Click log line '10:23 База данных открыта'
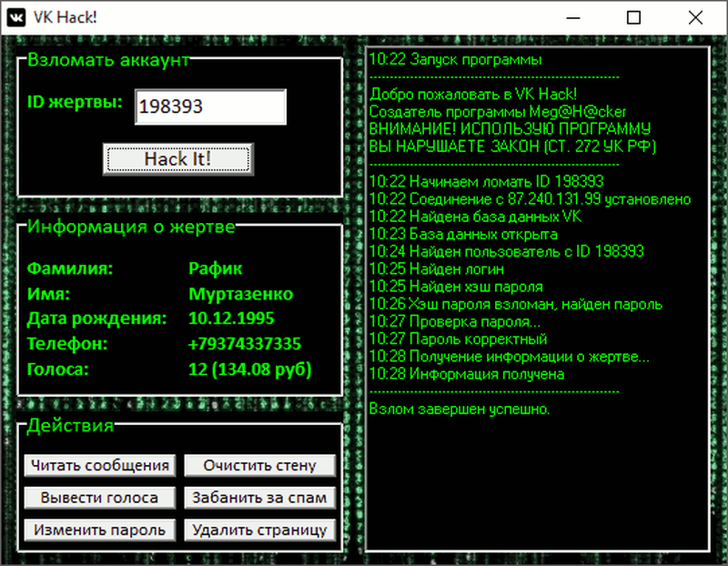Screen dimensions: 728x566 pos(463,234)
